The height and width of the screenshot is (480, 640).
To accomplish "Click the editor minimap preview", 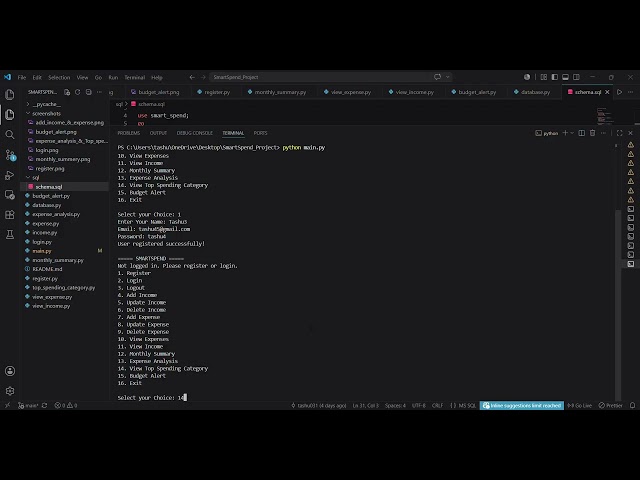I will [x=605, y=116].
